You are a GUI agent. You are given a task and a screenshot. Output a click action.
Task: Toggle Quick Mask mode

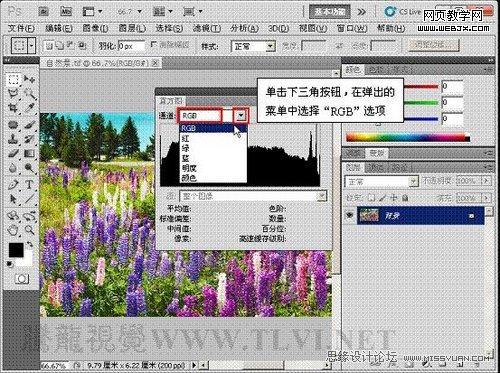point(22,279)
